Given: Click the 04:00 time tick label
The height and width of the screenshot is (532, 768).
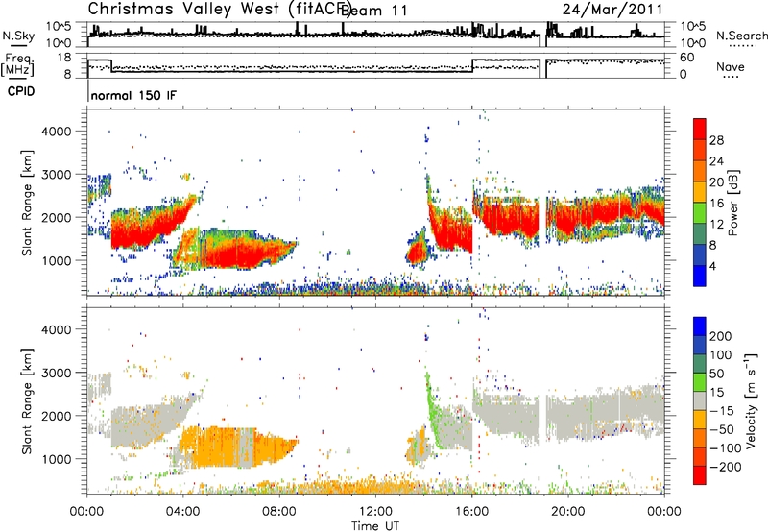Looking at the screenshot, I should 183,512.
